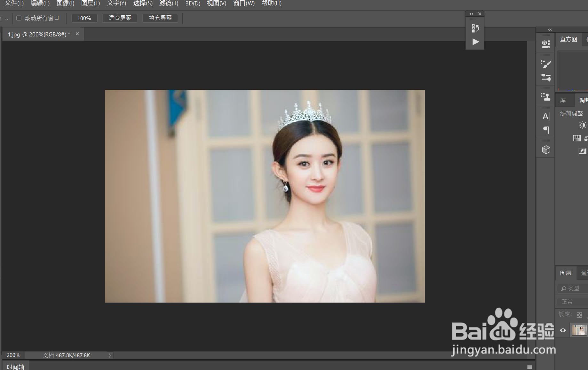
Task: Open the 滤镜 menu
Action: [169, 4]
